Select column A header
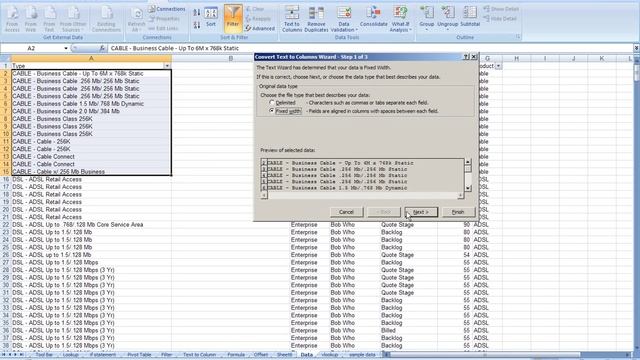The image size is (640, 360). [91, 58]
